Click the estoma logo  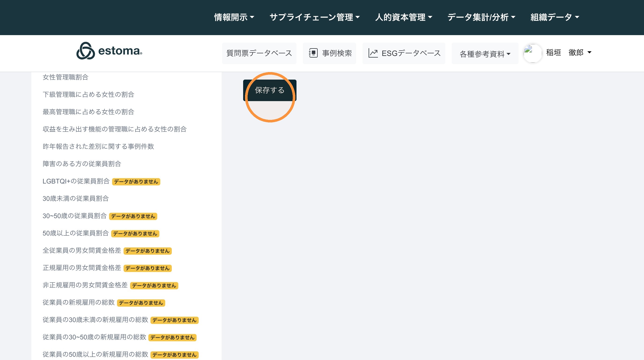[109, 51]
